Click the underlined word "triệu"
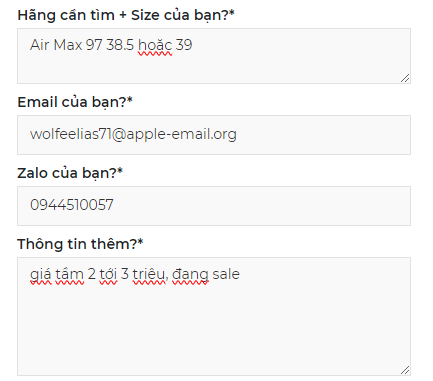The width and height of the screenshot is (433, 381). point(149,275)
